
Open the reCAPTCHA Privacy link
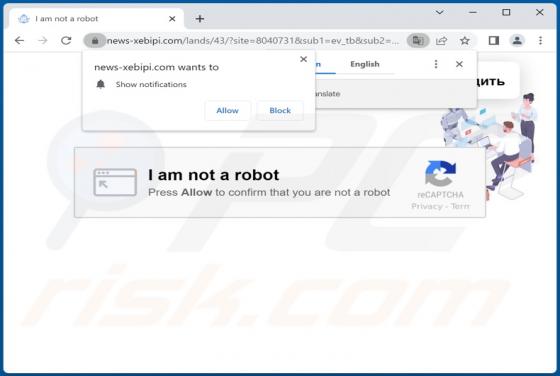[x=427, y=206]
